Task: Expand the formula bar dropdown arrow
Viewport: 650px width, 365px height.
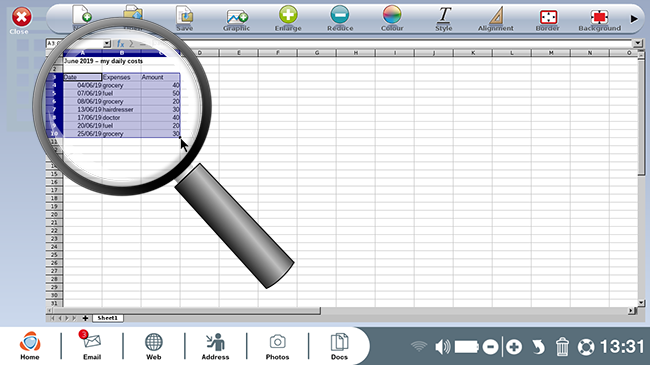Action: coord(637,43)
